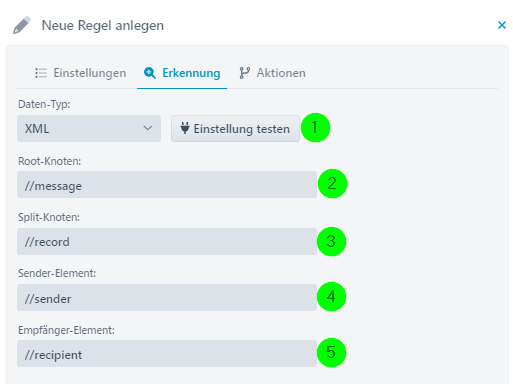
Task: Open the Aktionen tab
Action: click(272, 73)
